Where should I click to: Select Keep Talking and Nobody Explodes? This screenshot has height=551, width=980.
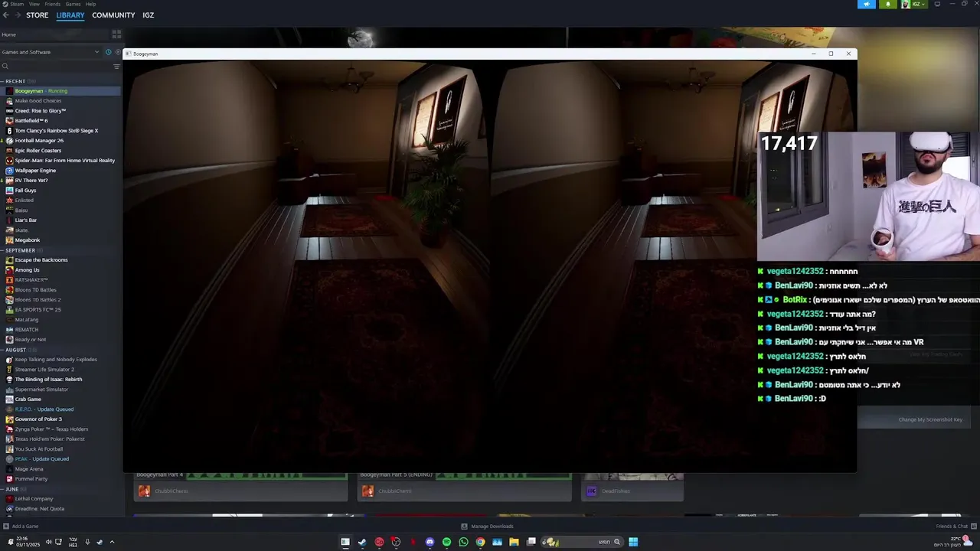[x=60, y=360]
